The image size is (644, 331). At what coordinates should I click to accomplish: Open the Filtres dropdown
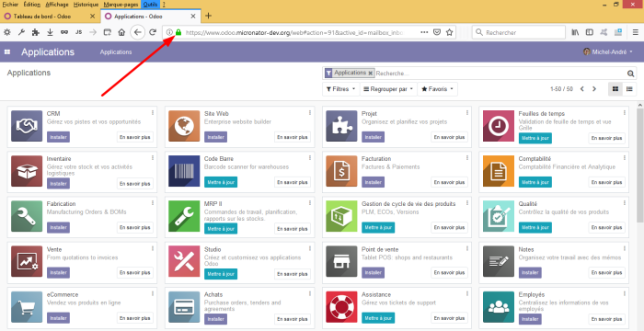click(341, 89)
